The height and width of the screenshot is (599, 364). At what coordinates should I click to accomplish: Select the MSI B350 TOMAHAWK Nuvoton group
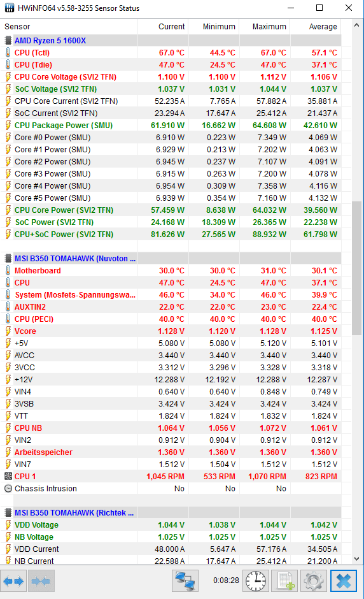(171, 259)
